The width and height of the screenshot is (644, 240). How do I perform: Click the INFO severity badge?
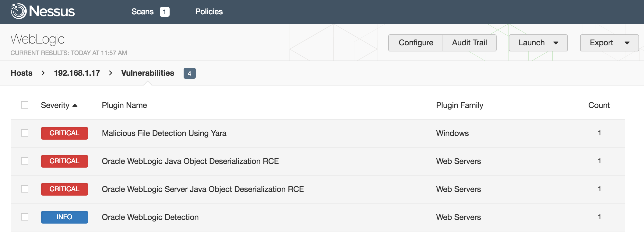[65, 217]
